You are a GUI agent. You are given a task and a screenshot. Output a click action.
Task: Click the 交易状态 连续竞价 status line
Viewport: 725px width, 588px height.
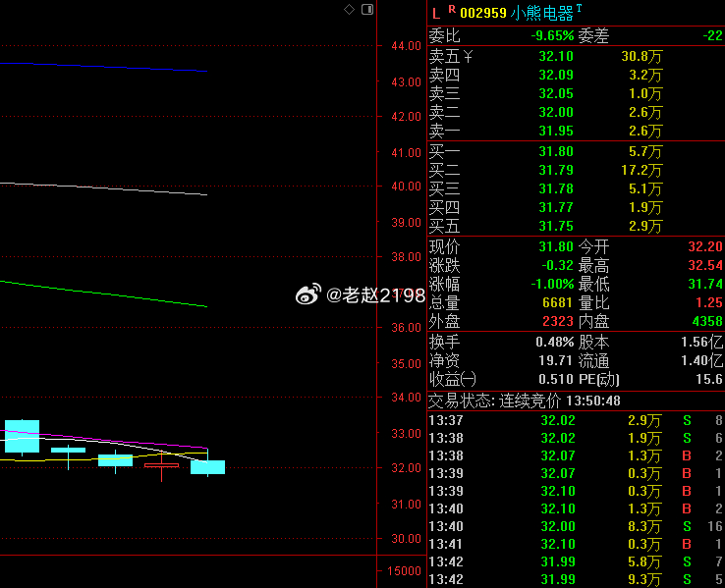coord(525,401)
